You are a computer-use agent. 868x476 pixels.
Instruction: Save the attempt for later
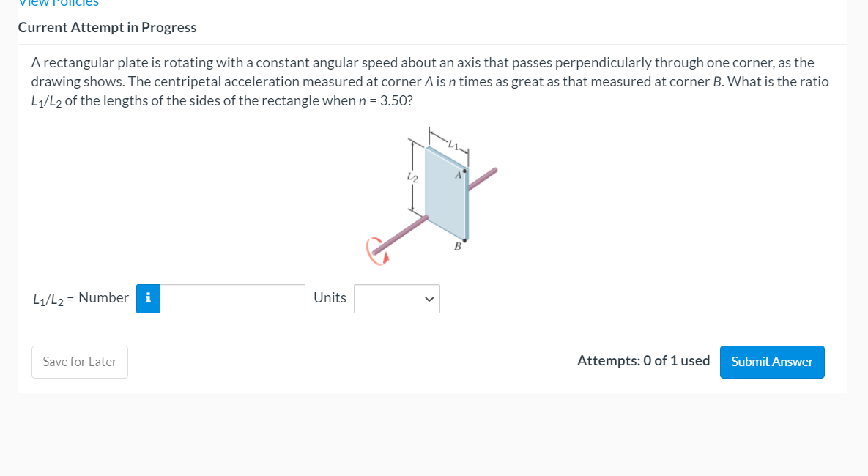[x=79, y=362]
